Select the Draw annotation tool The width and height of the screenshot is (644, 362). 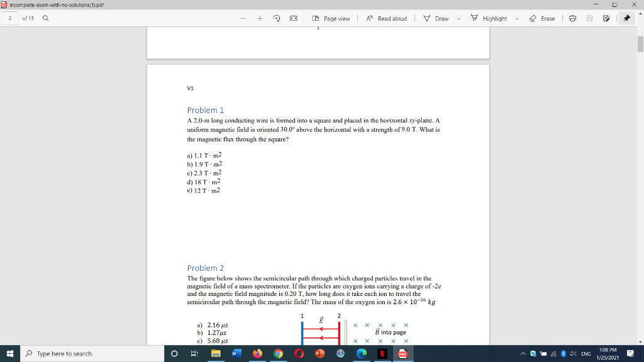437,18
